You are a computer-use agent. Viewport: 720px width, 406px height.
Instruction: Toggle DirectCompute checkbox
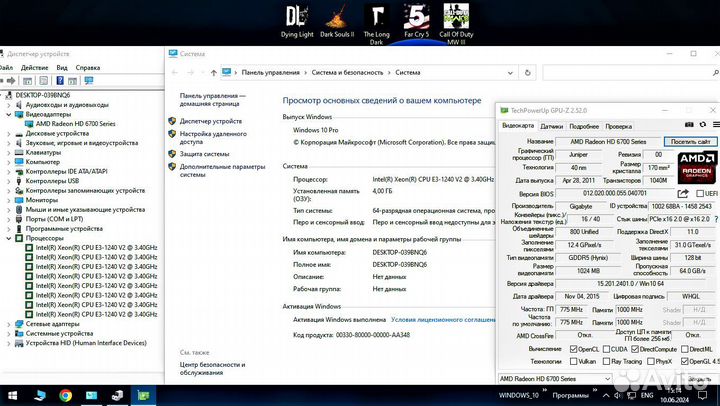[635, 349]
